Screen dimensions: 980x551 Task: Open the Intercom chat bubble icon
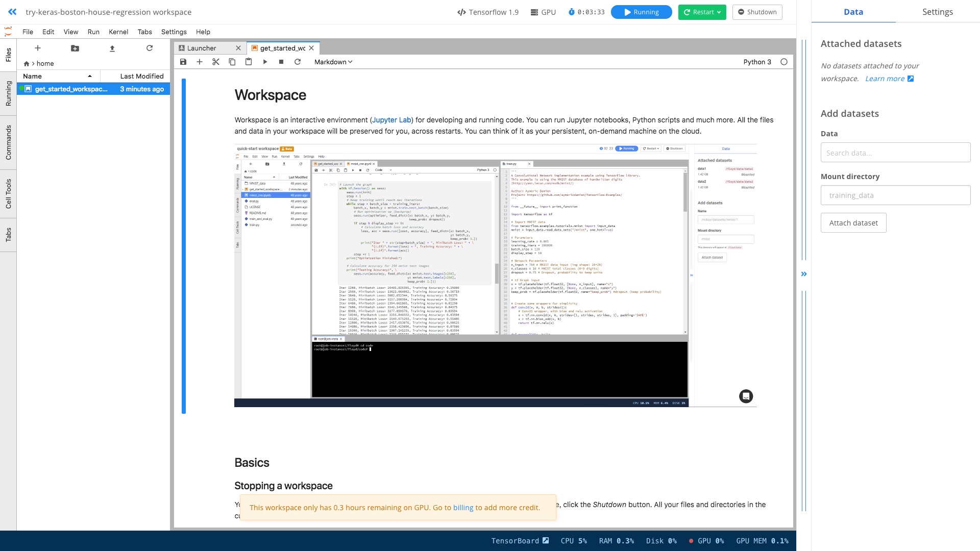pos(746,396)
